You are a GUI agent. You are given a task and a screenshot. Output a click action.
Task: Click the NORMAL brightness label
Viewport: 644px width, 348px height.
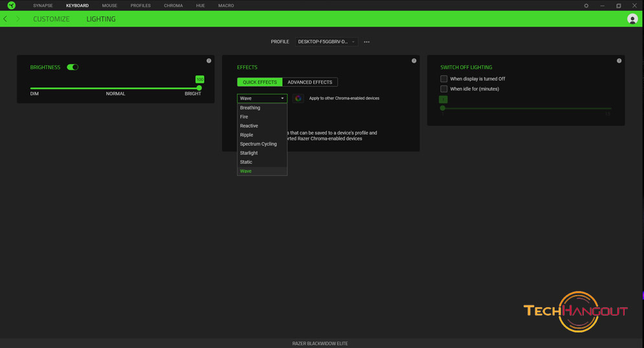pos(115,94)
